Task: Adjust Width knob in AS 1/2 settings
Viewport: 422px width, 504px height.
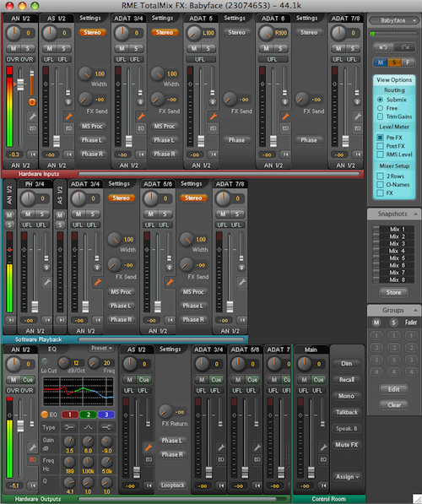Action: pos(85,74)
